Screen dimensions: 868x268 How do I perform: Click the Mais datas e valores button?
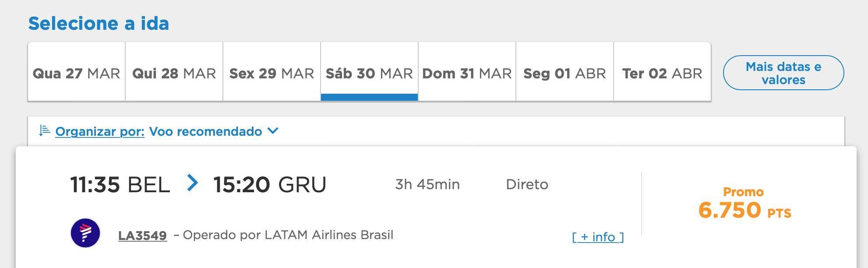[x=783, y=73]
